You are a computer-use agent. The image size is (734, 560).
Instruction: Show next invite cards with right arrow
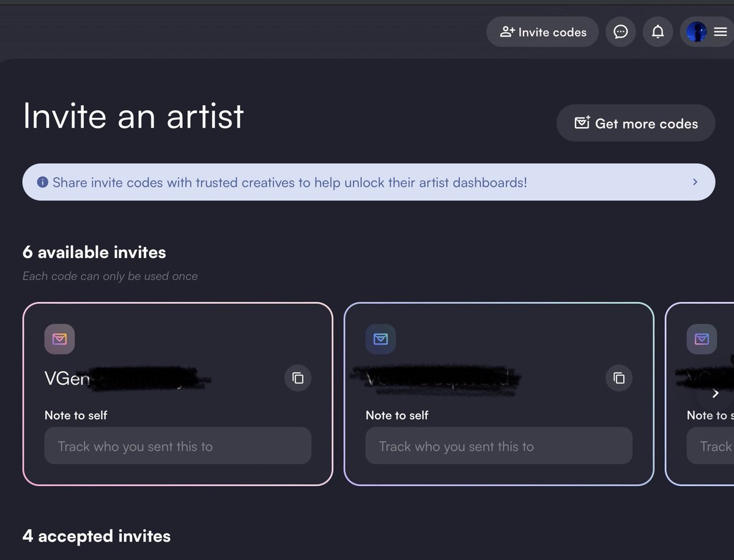tap(715, 394)
